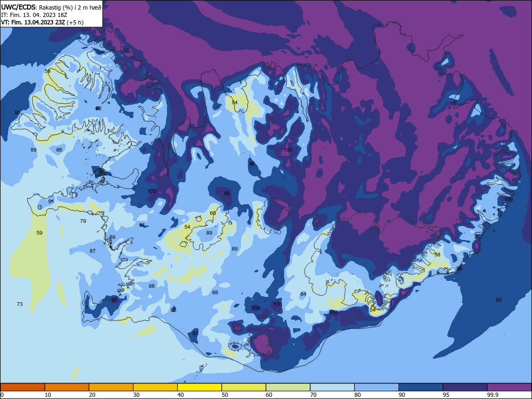Click the humidity value '99' on the map

tap(227, 194)
